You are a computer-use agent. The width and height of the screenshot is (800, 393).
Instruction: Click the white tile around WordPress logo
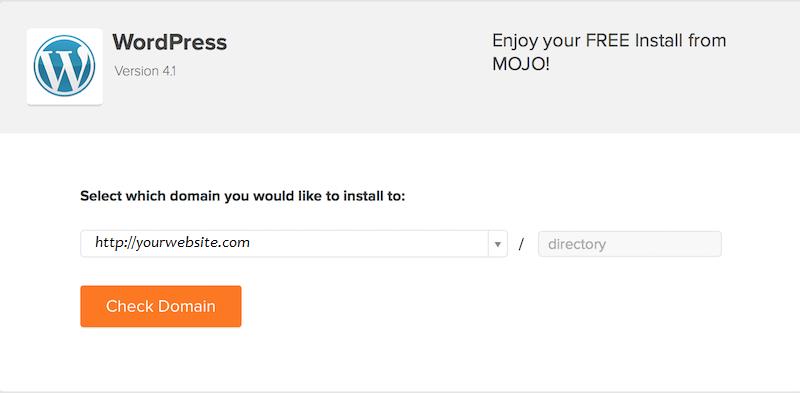[65, 66]
